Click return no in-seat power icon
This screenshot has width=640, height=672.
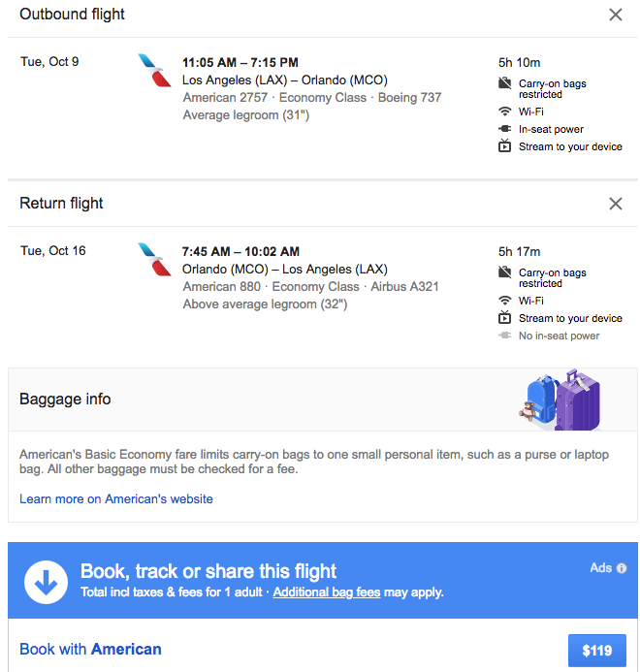pyautogui.click(x=504, y=336)
